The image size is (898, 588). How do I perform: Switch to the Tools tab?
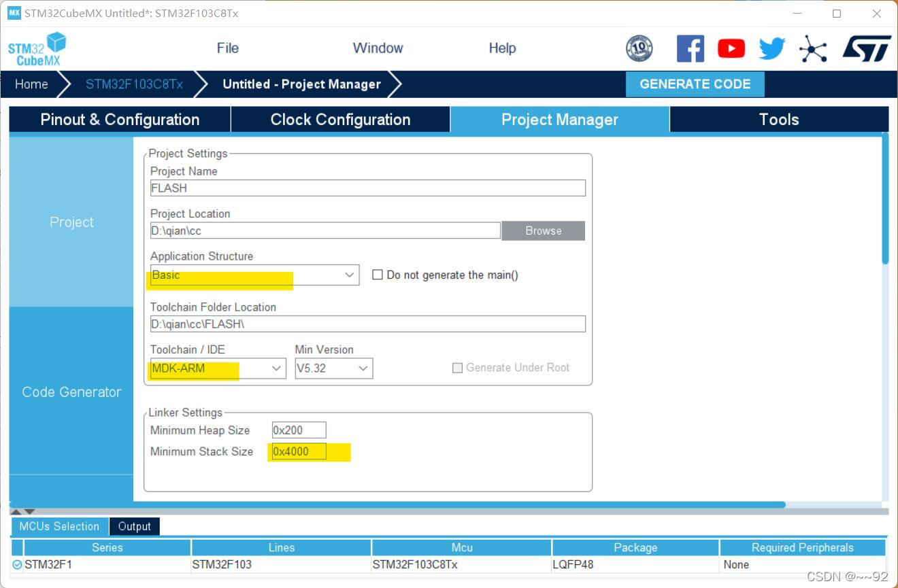(x=779, y=120)
